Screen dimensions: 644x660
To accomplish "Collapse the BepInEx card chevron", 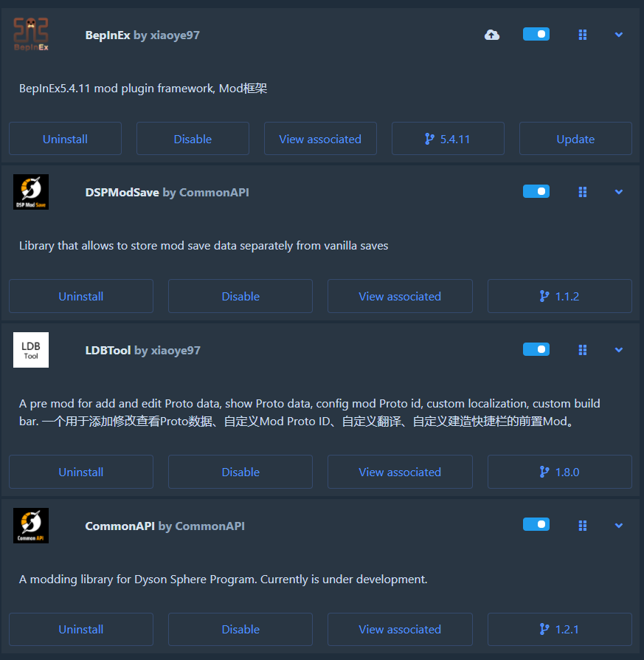I will pyautogui.click(x=619, y=35).
